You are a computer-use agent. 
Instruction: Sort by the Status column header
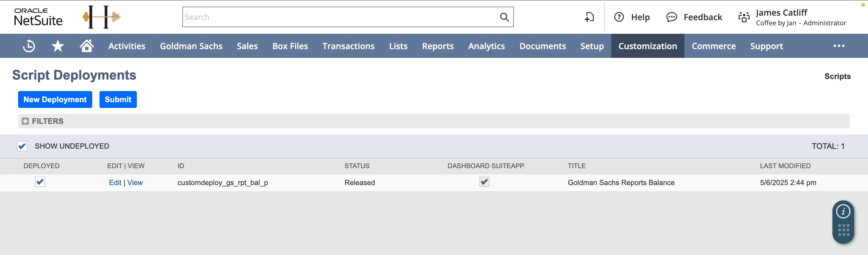pyautogui.click(x=357, y=166)
